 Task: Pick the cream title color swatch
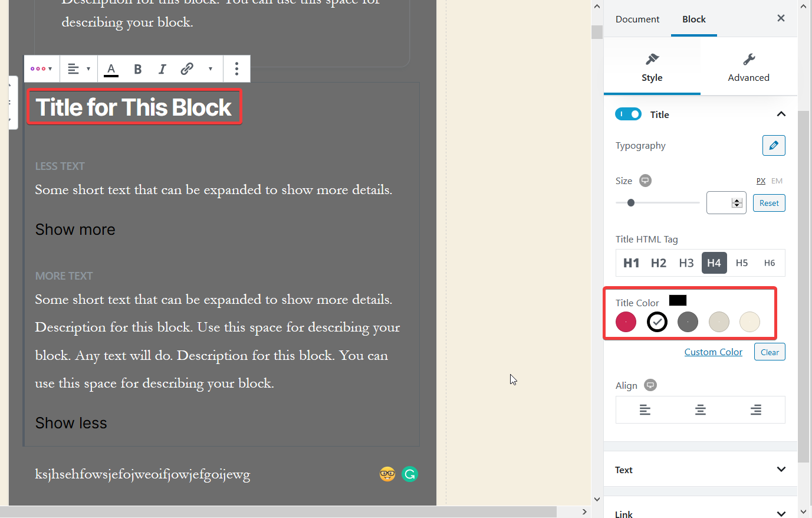(x=749, y=322)
